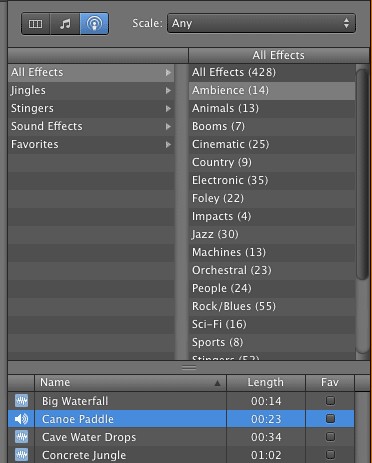Select Sound Effects category
Viewport: 372px width, 463px height.
pyautogui.click(x=91, y=126)
